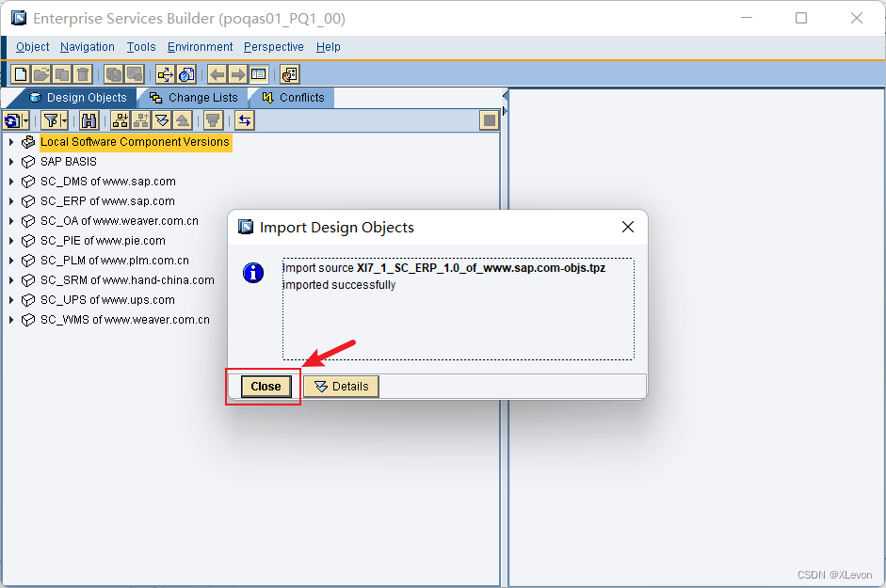Expand SC_WMS of www.weaver.com.cn node
886x588 pixels.
(x=11, y=320)
